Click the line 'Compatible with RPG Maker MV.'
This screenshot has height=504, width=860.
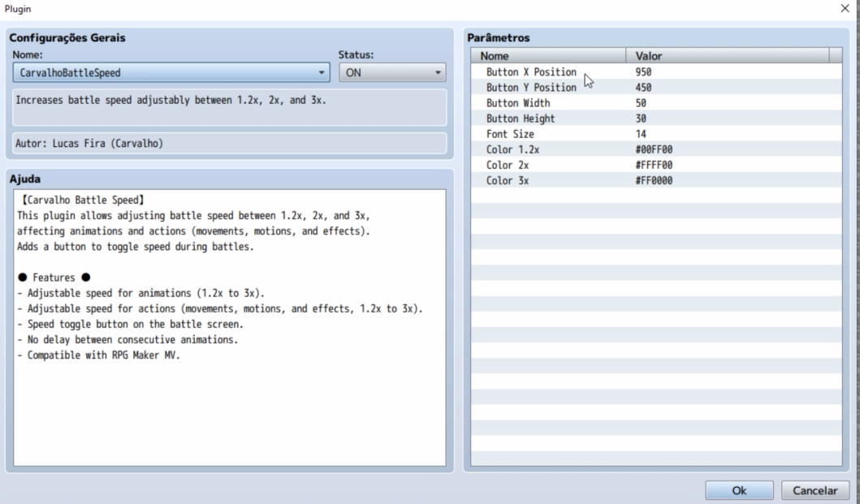tap(99, 355)
